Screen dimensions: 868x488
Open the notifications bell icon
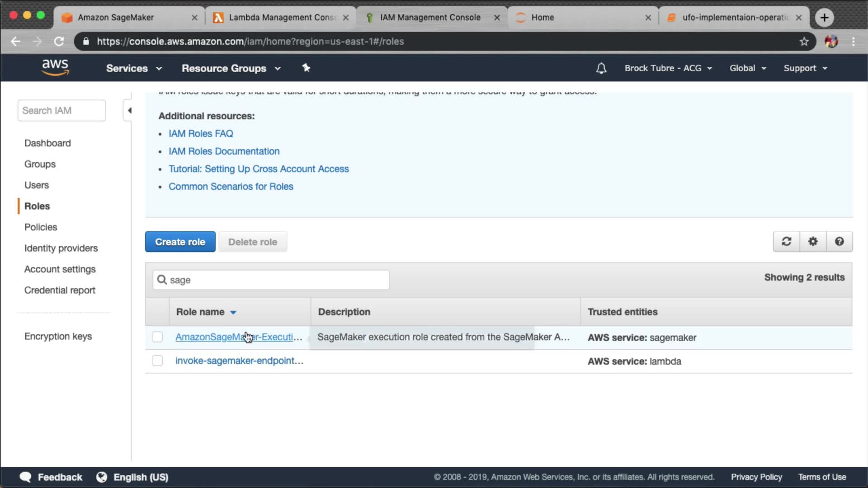coord(601,68)
